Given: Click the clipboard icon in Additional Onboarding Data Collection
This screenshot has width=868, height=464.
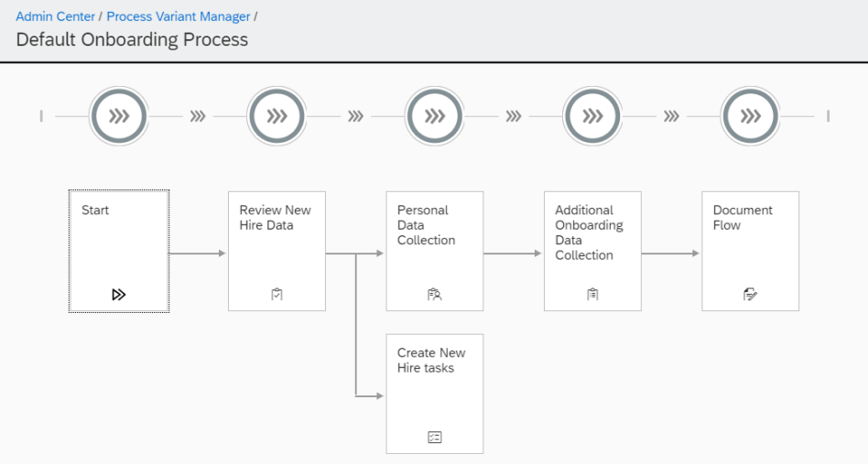Looking at the screenshot, I should [592, 294].
